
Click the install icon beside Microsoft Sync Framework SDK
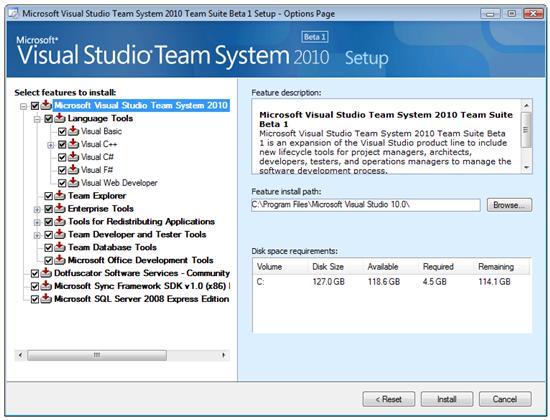[46, 286]
